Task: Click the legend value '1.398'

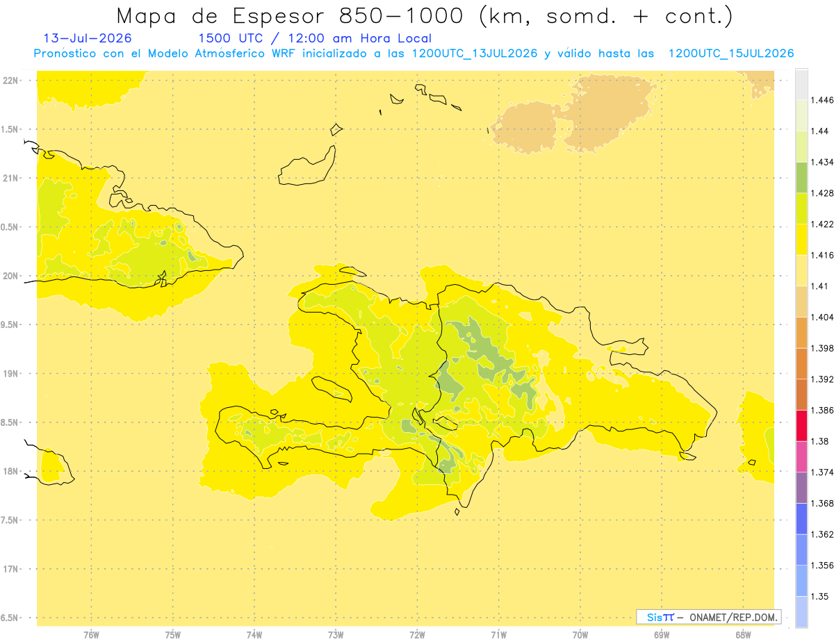Action: tap(822, 348)
